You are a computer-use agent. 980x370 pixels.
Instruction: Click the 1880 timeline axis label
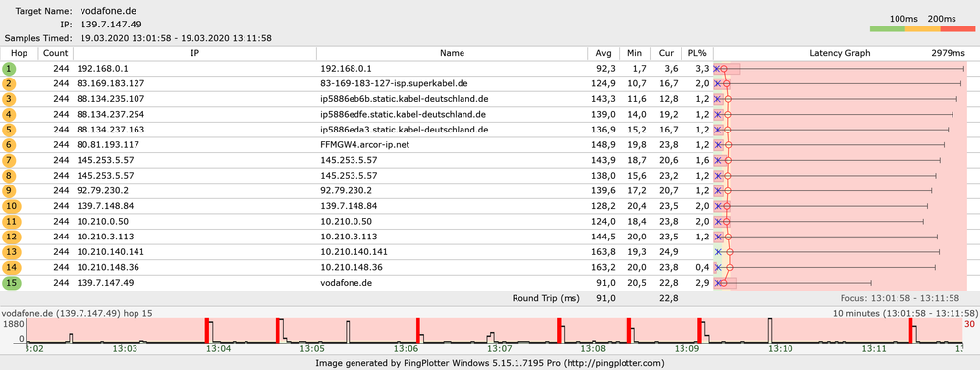(x=14, y=324)
